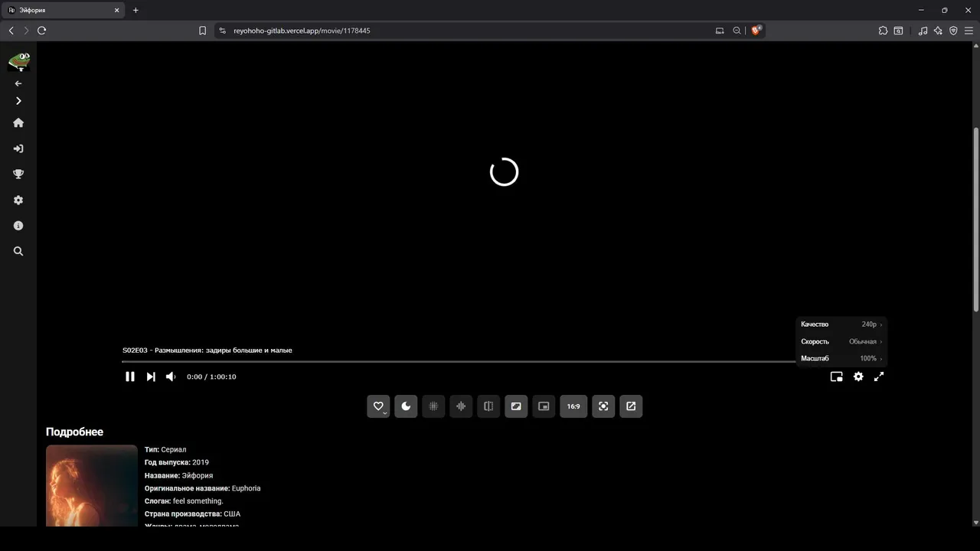Screen dimensions: 980x551
Task: Open the toolbar icon of a window with magnifier
Action: tap(898, 31)
